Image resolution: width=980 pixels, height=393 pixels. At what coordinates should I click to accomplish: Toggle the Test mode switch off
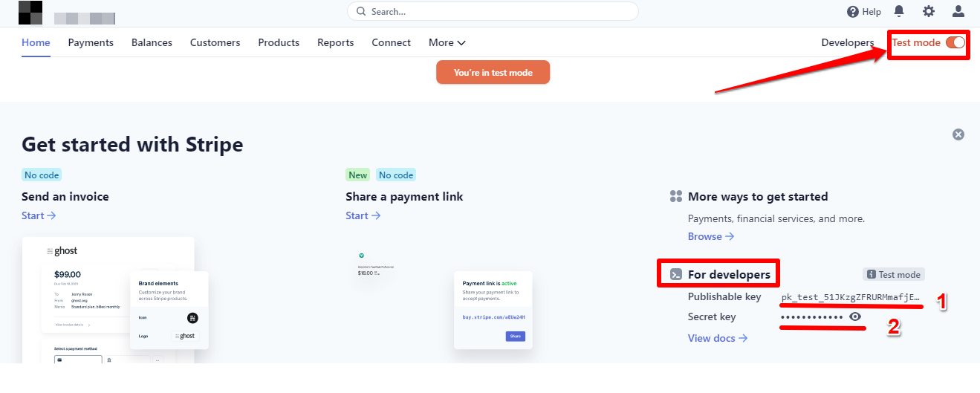tap(955, 42)
